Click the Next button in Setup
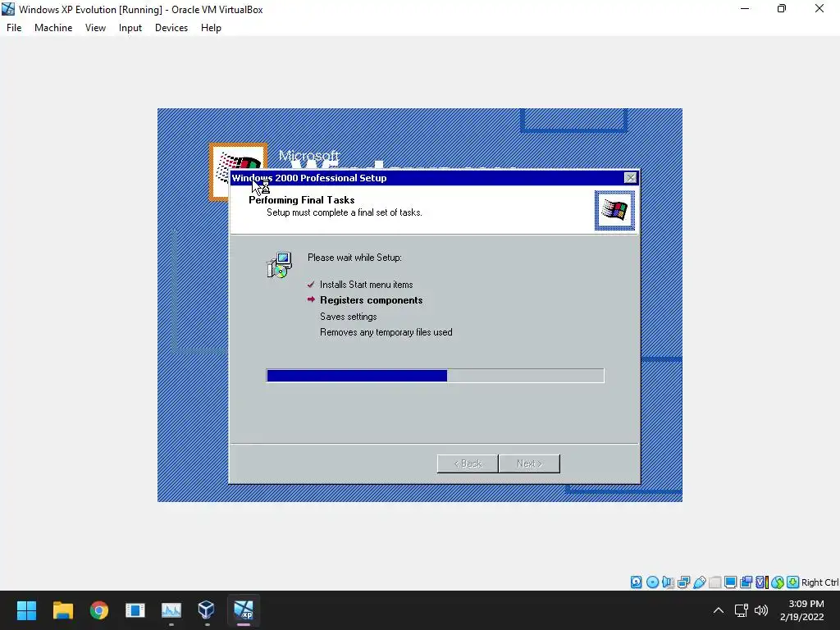This screenshot has width=840, height=630. [529, 463]
